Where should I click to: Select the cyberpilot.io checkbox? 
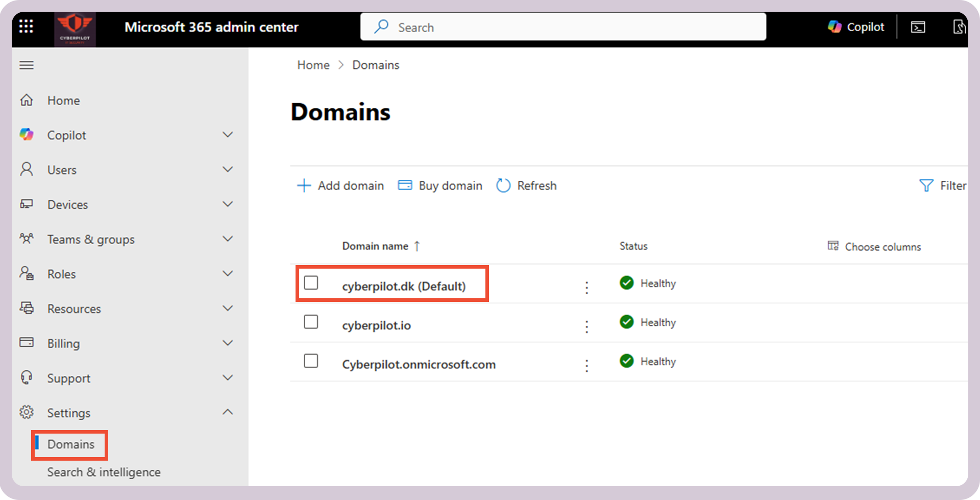311,321
